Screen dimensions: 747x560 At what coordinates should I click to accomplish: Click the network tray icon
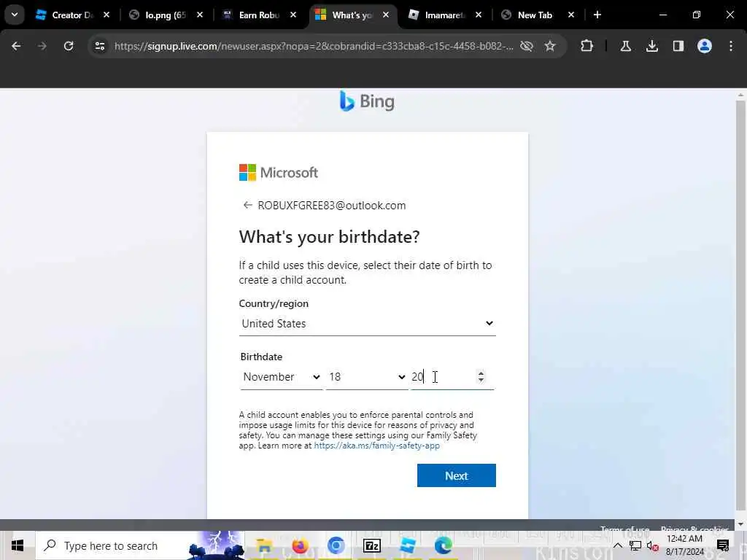(x=635, y=545)
